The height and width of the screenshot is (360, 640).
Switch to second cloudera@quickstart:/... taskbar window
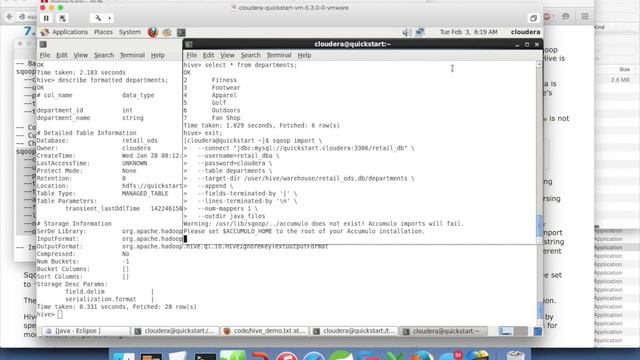click(175, 331)
